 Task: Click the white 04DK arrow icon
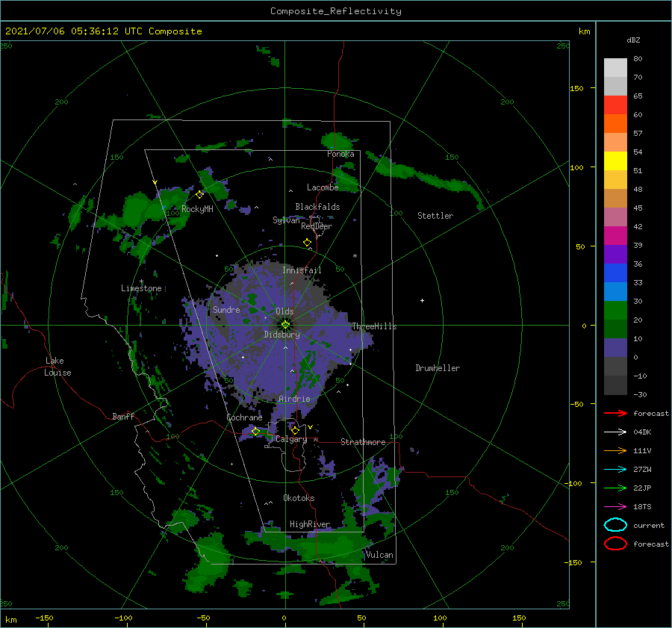[x=615, y=432]
